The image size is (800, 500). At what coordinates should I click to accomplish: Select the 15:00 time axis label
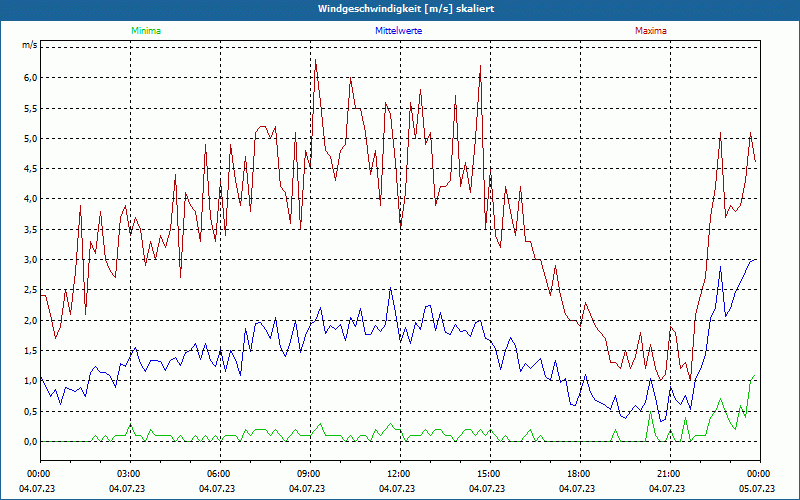(489, 473)
